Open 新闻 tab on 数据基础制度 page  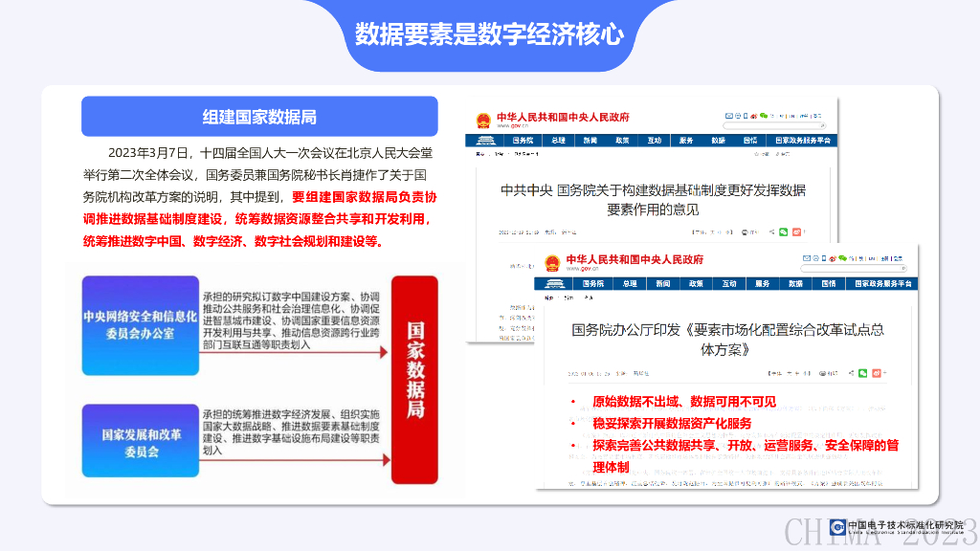pos(590,141)
